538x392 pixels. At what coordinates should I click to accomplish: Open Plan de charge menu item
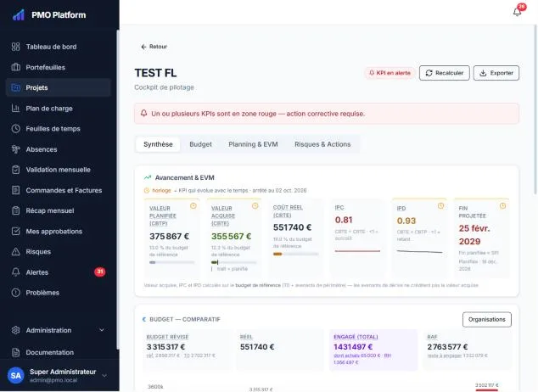point(59,109)
